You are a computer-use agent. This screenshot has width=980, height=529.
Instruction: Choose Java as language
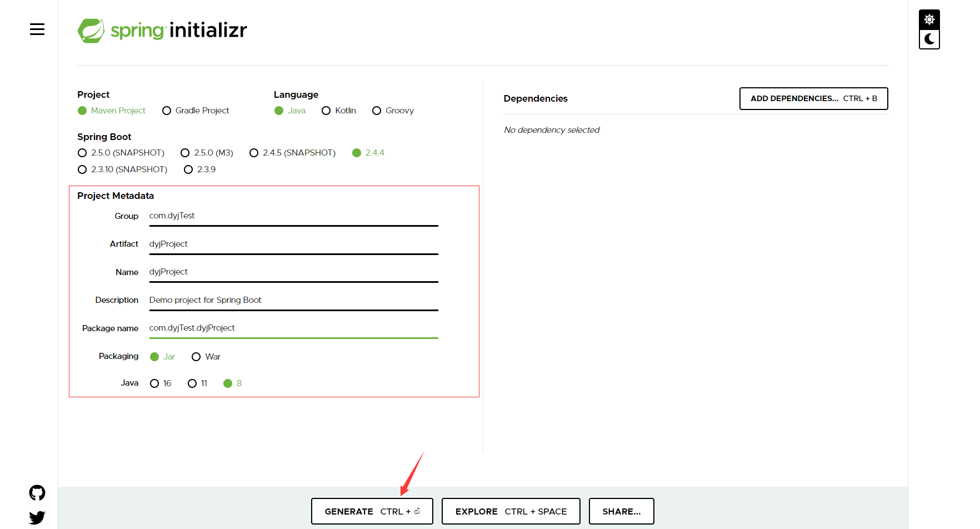click(290, 111)
